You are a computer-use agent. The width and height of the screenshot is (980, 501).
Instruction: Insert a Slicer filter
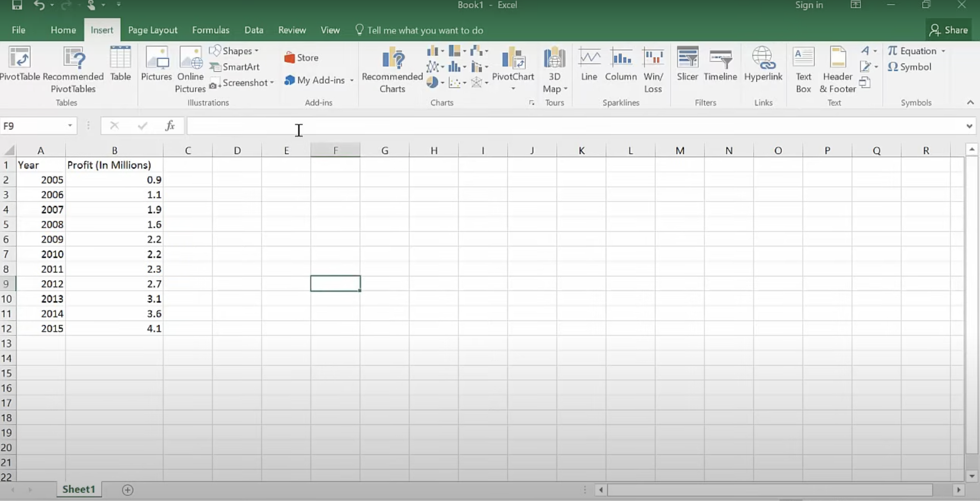tap(687, 64)
